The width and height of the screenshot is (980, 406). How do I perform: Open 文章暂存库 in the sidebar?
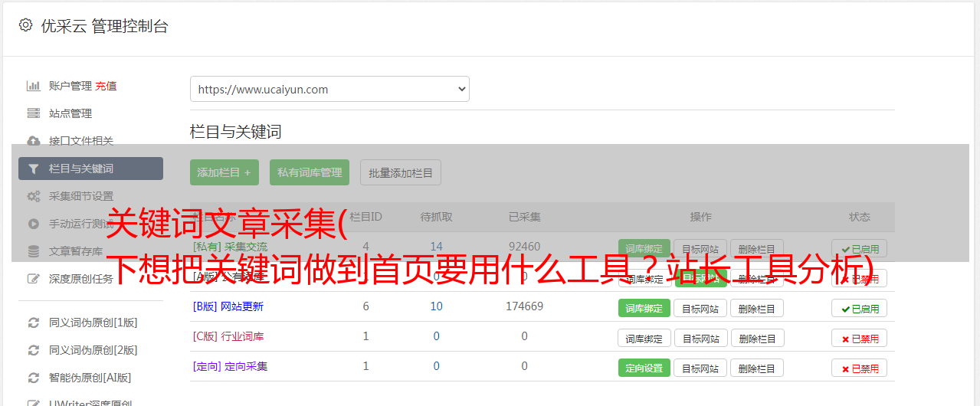point(75,251)
